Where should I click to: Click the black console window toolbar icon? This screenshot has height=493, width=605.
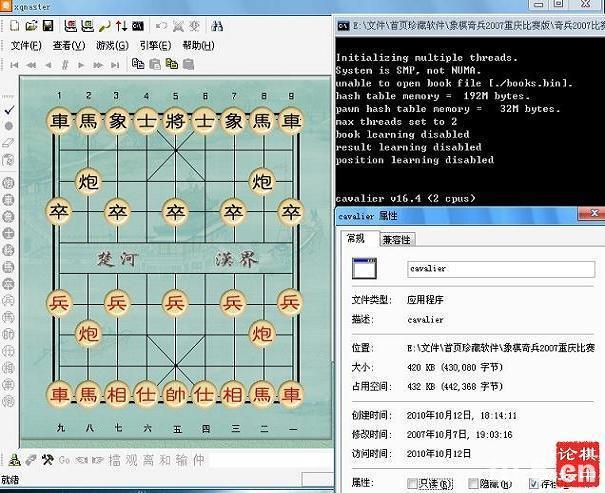[138, 26]
